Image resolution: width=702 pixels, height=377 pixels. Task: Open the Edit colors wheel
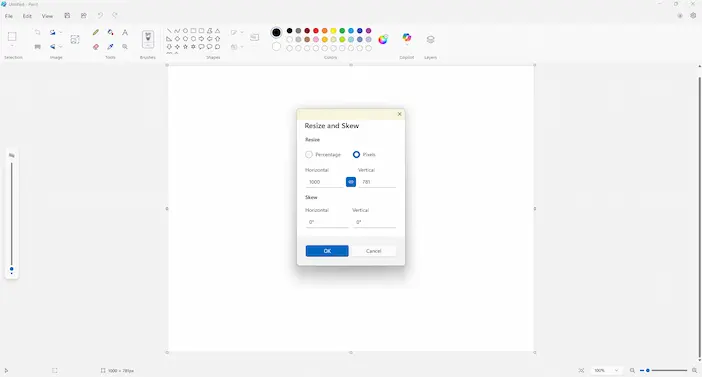383,39
